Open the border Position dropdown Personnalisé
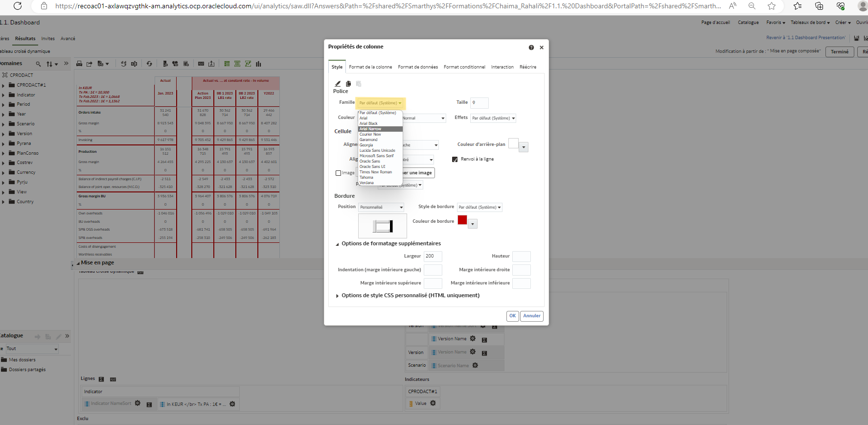Image resolution: width=868 pixels, height=425 pixels. click(381, 207)
